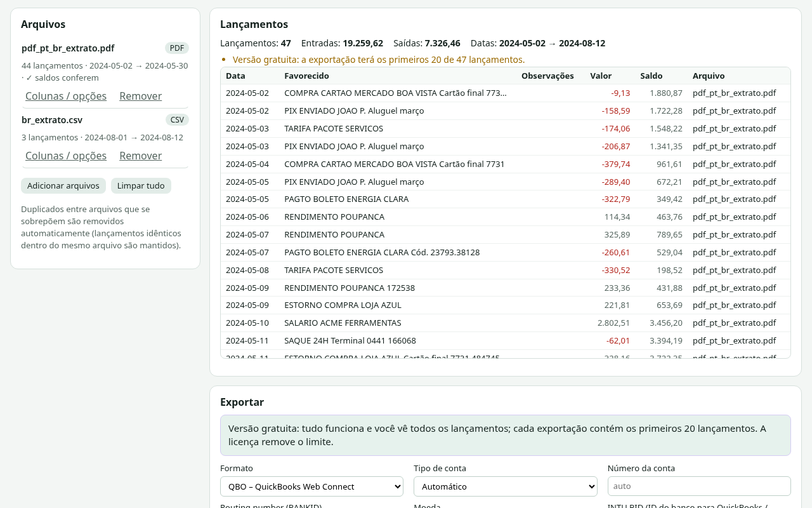Open Colunas / opções for pdf_pt_br_extrato.pdf
Image resolution: width=812 pixels, height=508 pixels.
[66, 96]
